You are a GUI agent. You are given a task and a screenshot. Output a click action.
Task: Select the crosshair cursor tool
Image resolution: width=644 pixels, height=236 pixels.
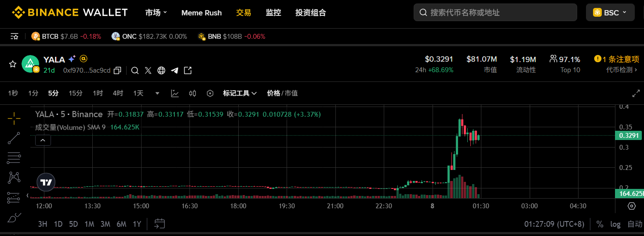point(14,118)
